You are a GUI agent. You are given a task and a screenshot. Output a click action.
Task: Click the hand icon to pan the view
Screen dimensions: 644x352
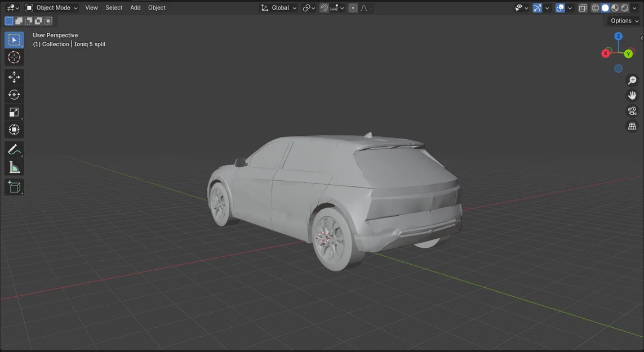(632, 95)
